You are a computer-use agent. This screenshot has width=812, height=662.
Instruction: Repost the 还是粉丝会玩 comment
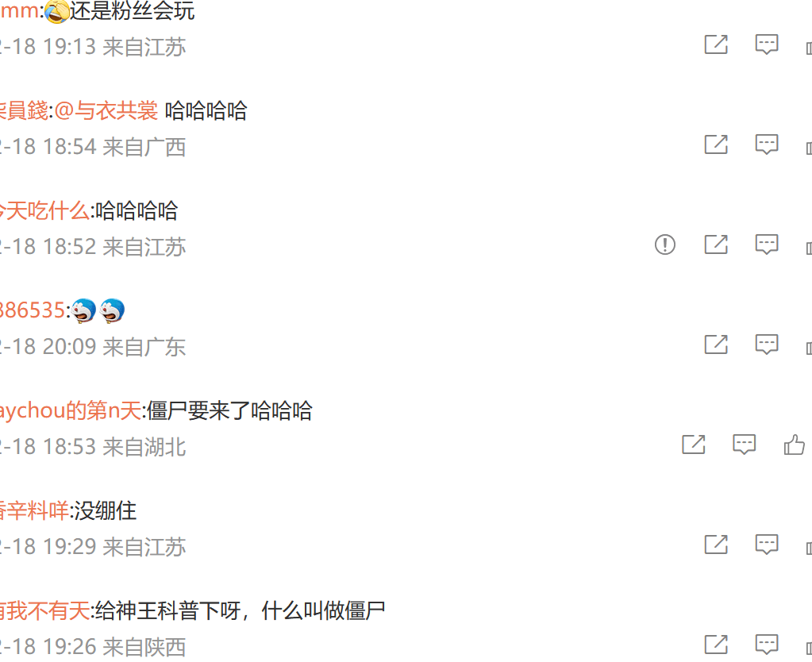(x=716, y=44)
